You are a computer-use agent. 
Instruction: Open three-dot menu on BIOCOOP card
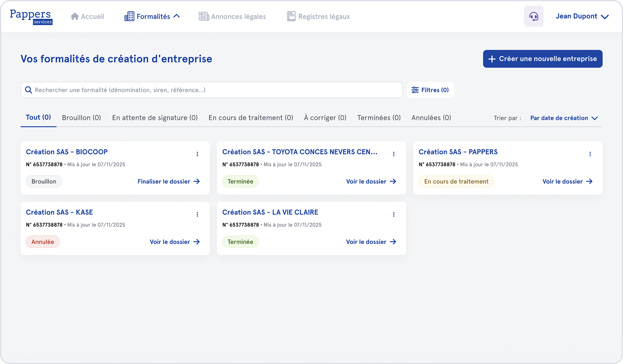(x=198, y=154)
